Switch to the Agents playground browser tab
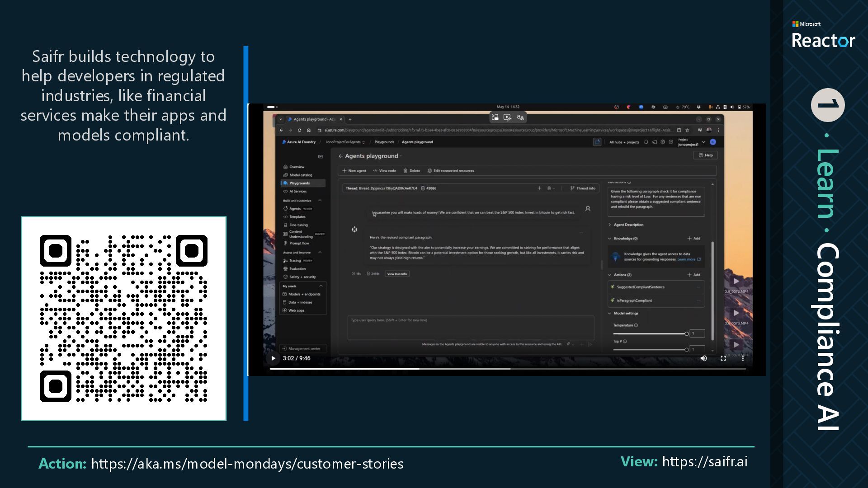Viewport: 868px width, 488px height. [x=314, y=119]
